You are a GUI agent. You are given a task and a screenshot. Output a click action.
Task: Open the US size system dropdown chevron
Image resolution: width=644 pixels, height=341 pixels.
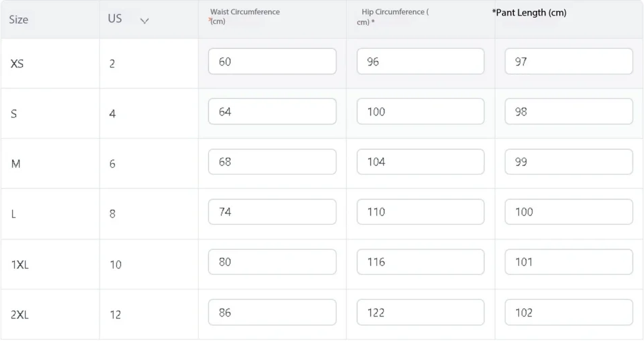point(144,20)
